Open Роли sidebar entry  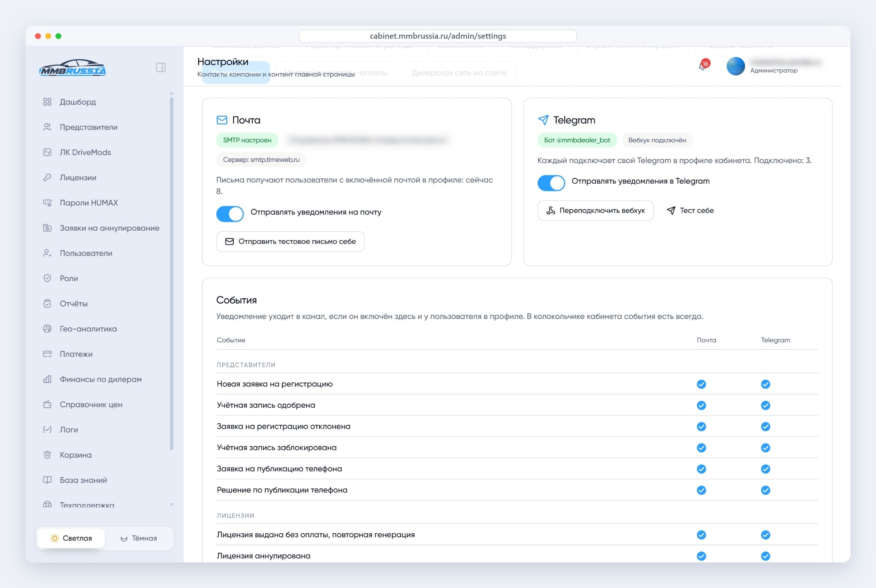69,278
